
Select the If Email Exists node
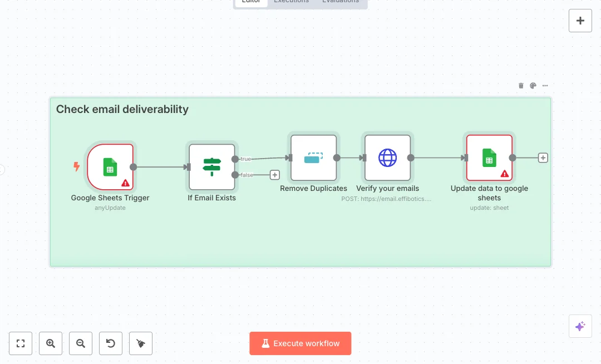click(x=211, y=167)
